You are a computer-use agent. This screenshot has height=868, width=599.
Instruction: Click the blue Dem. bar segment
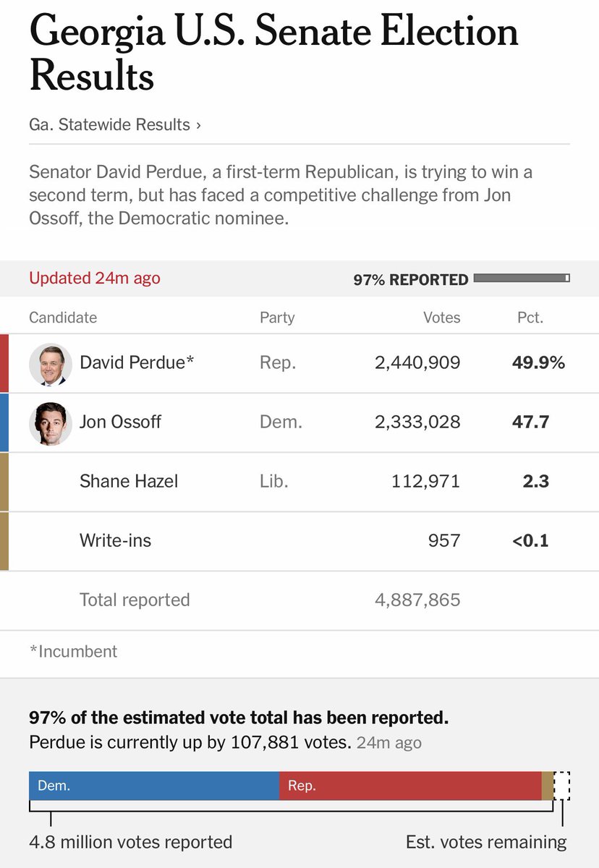(x=154, y=786)
